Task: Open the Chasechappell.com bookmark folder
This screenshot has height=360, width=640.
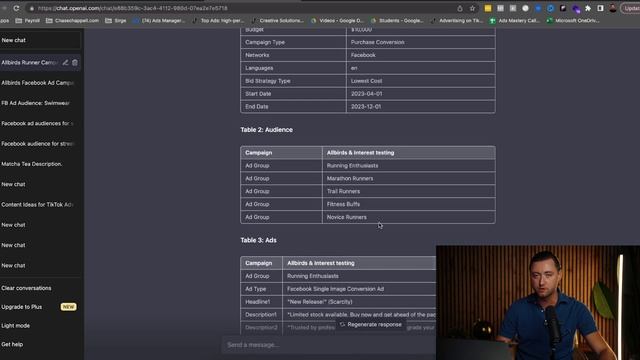Action: (72, 20)
